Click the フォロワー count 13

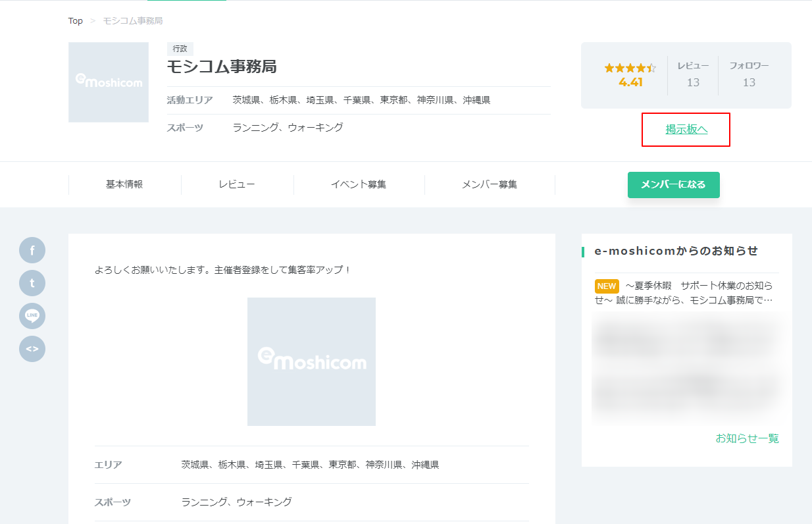click(749, 82)
